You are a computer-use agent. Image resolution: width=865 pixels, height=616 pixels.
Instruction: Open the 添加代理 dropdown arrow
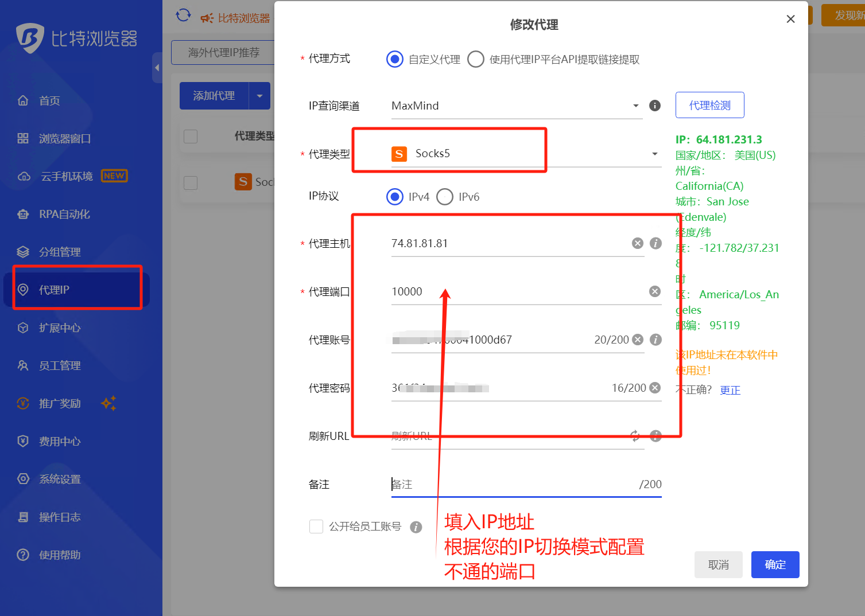259,96
